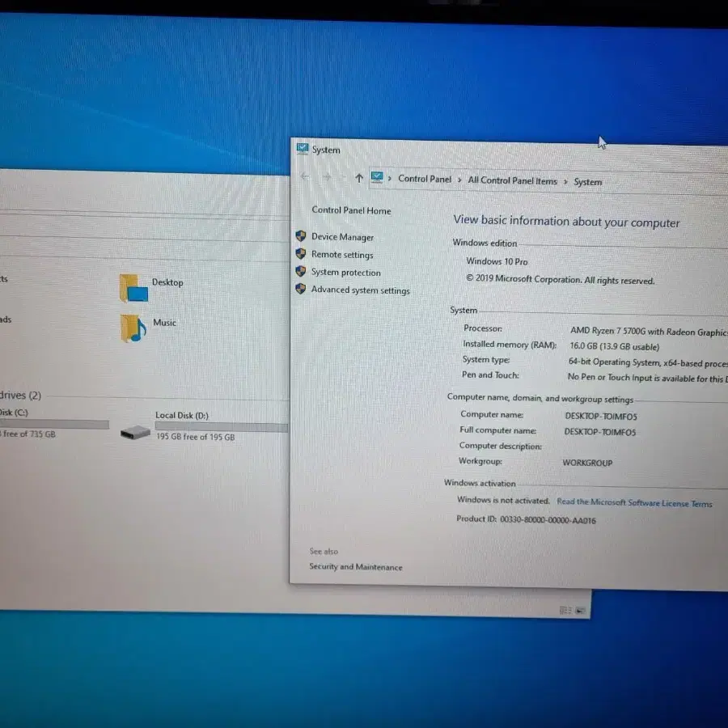Select Control Panel in the breadcrumb path
The height and width of the screenshot is (728, 728).
425,179
